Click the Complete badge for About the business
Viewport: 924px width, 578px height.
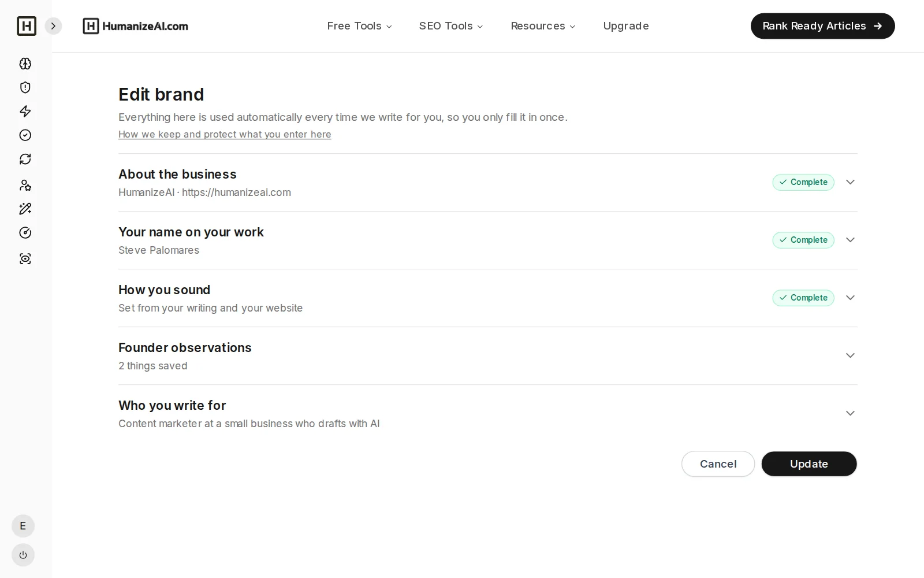[x=803, y=182]
